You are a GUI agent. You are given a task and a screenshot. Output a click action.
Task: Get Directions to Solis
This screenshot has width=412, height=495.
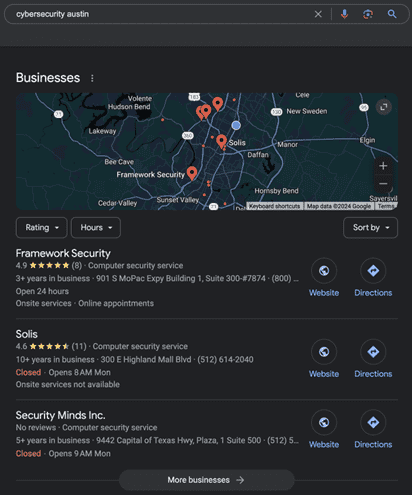[373, 352]
